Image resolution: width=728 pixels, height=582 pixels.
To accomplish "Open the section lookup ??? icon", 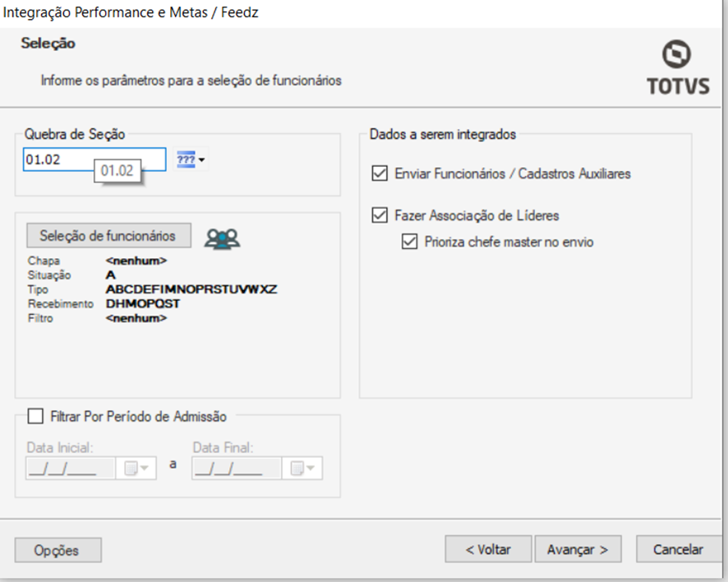I will point(187,159).
